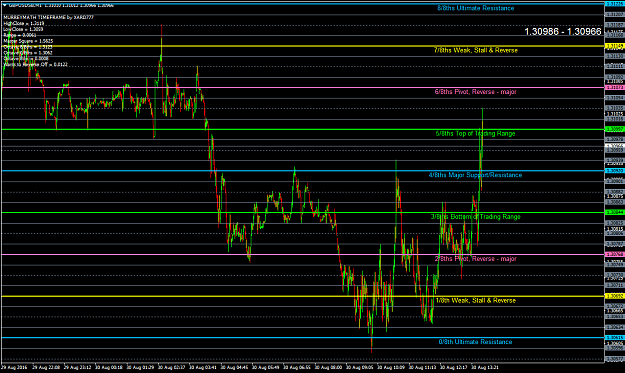This screenshot has width=625, height=373.
Task: Click the 30 Aug 09:05 time label
Action: click(360, 367)
